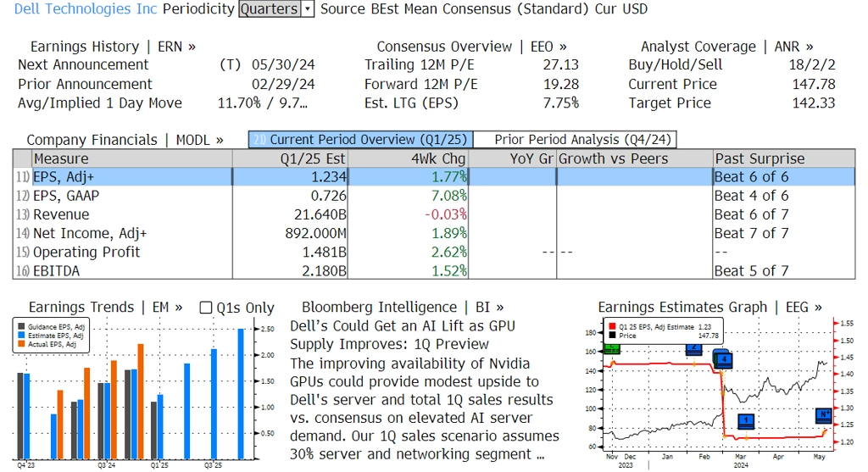The height and width of the screenshot is (472, 868).
Task: Click the 1.234 EPS Adj+ estimate value
Action: [328, 177]
